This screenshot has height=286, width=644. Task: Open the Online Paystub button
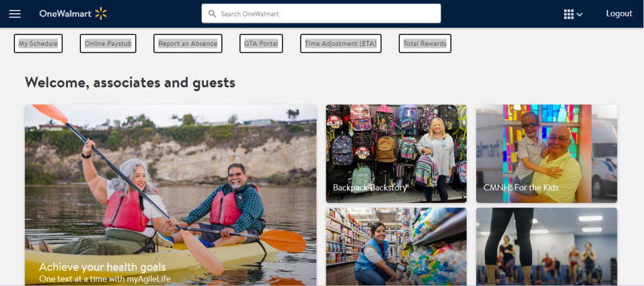click(x=108, y=43)
